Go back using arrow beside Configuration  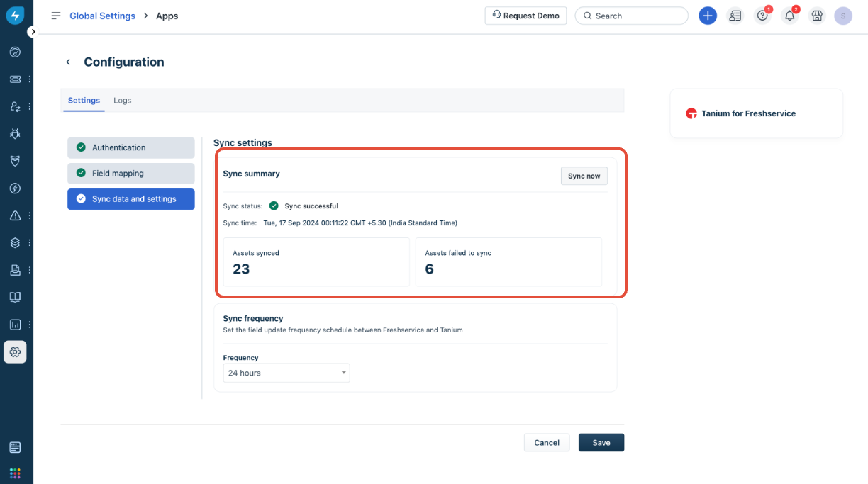[x=68, y=62]
